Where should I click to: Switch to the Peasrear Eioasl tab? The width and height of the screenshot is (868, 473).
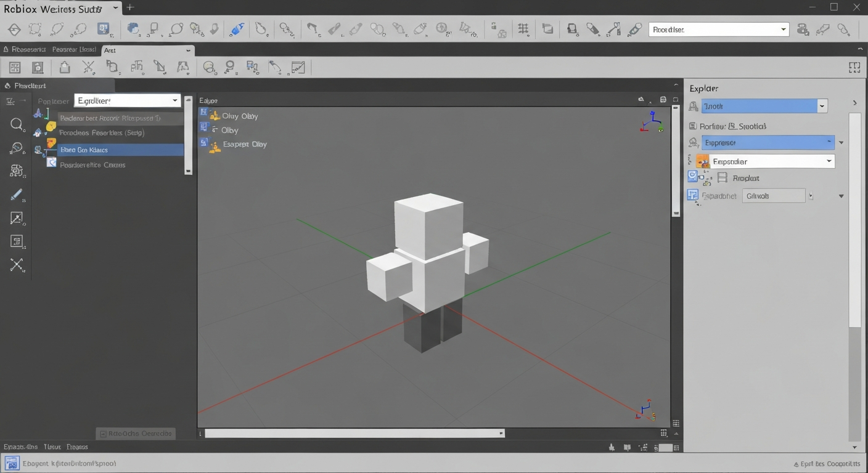click(x=74, y=50)
